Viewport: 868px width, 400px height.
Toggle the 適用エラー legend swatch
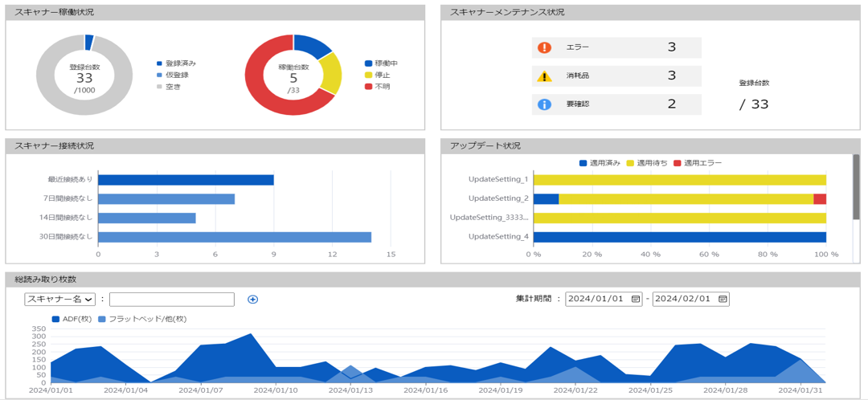click(678, 163)
